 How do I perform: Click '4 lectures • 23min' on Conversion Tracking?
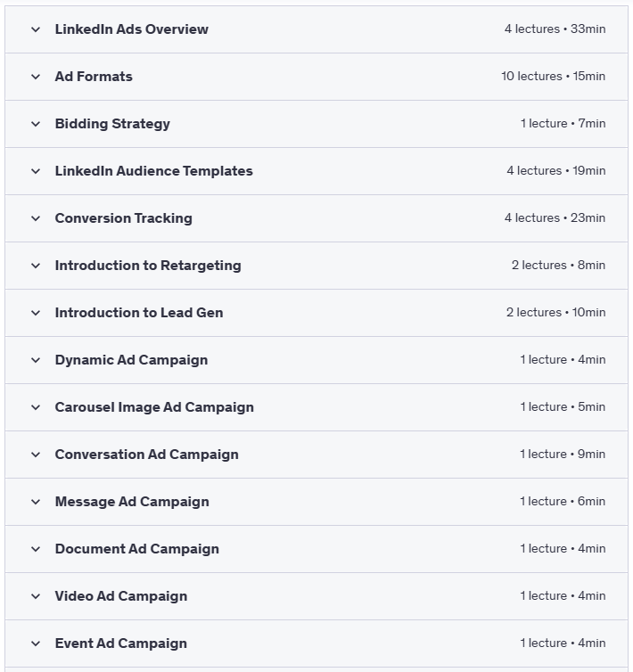coord(555,218)
